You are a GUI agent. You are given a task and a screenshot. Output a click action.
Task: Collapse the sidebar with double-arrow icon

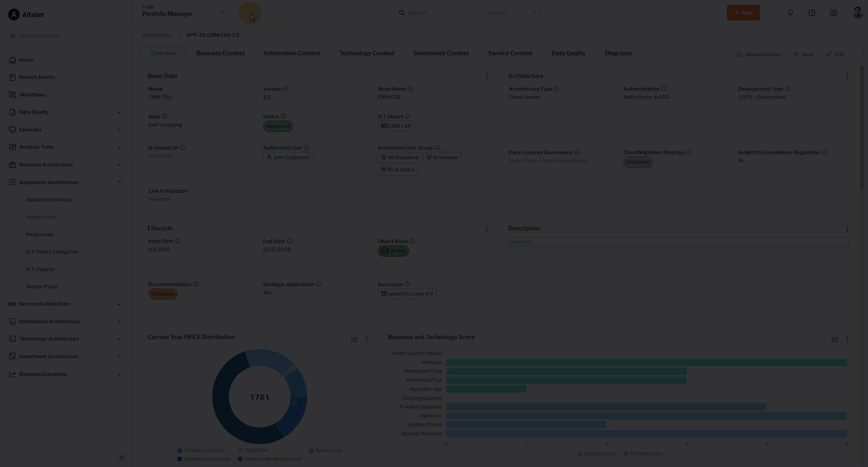click(x=121, y=458)
